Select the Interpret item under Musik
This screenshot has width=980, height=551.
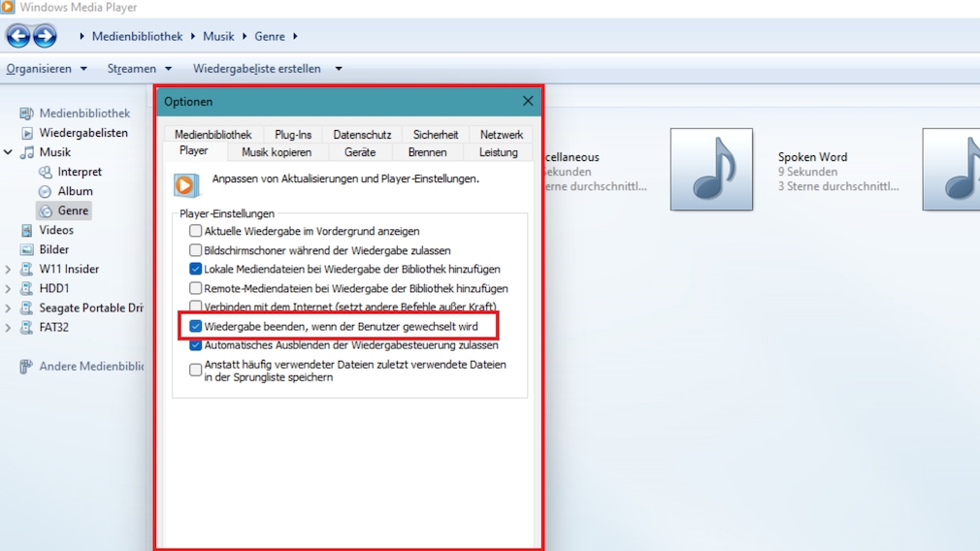point(79,172)
